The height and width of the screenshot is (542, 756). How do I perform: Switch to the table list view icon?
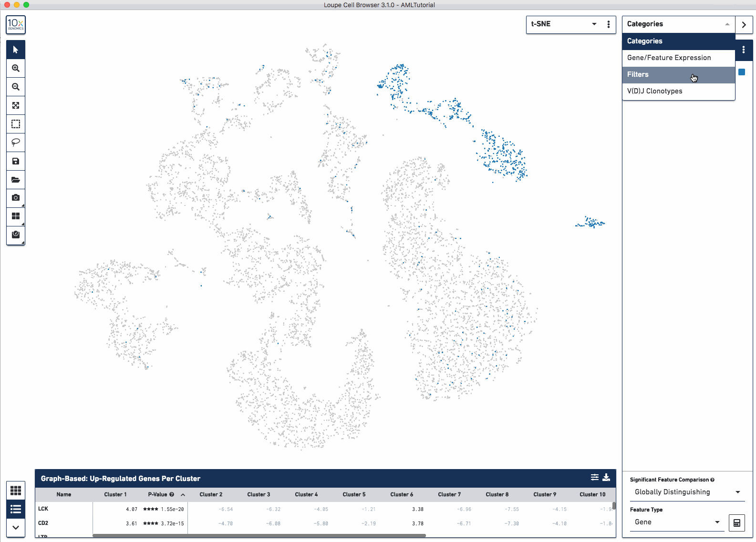(16, 509)
